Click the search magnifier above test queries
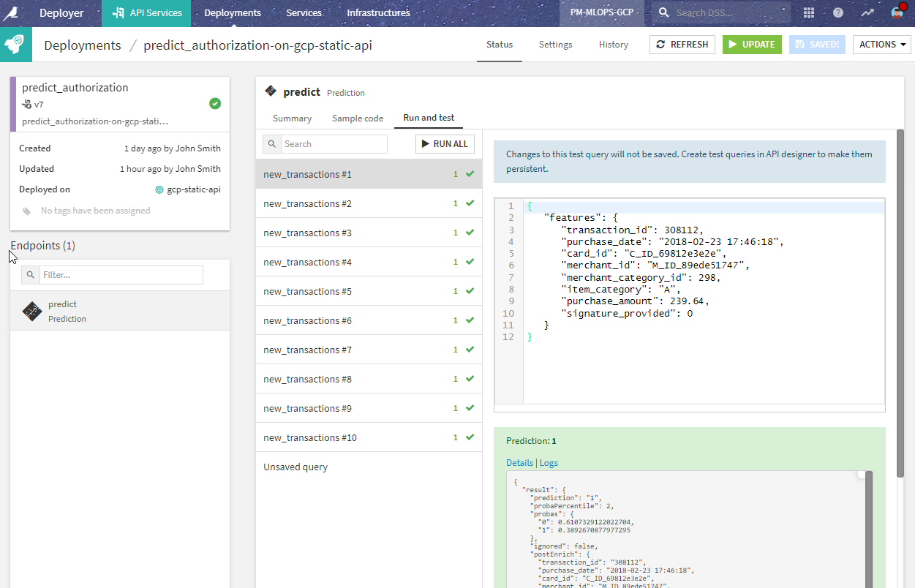Screen dimensions: 915x588 tap(271, 143)
